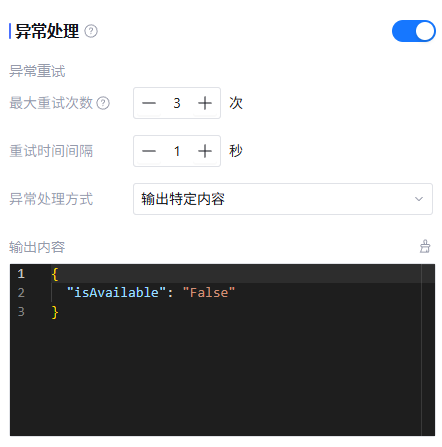Open help icon next to 最大重试次数
This screenshot has height=447, width=442.
[x=103, y=103]
